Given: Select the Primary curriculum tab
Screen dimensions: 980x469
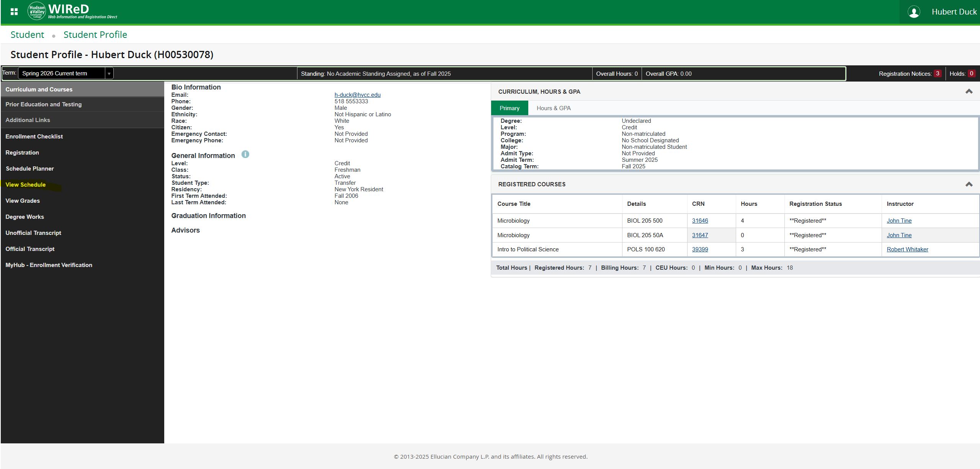Looking at the screenshot, I should (509, 108).
